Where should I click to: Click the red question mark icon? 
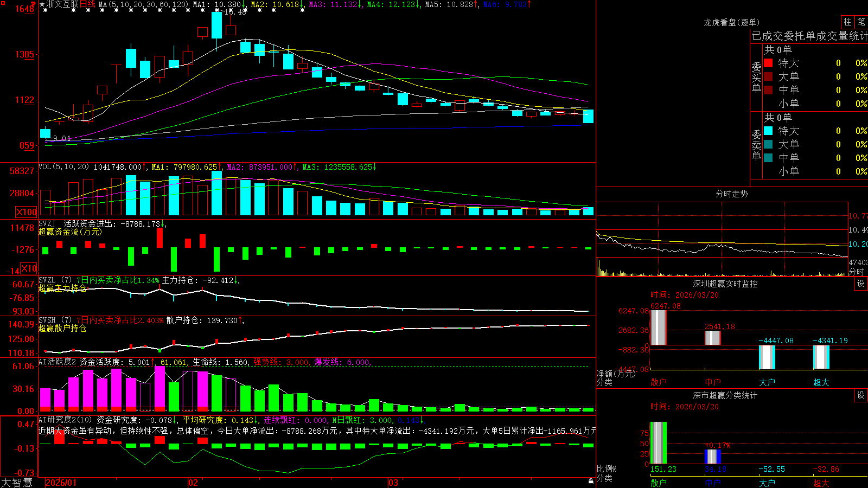pos(34,5)
